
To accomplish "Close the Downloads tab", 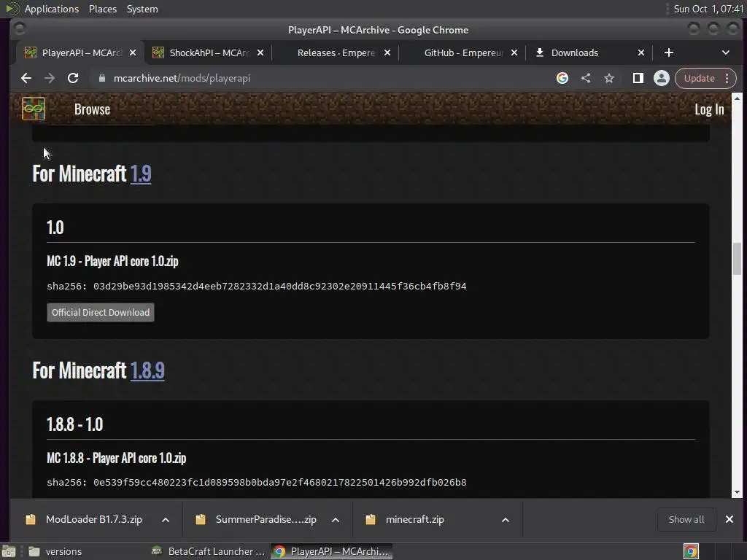I will (x=641, y=52).
